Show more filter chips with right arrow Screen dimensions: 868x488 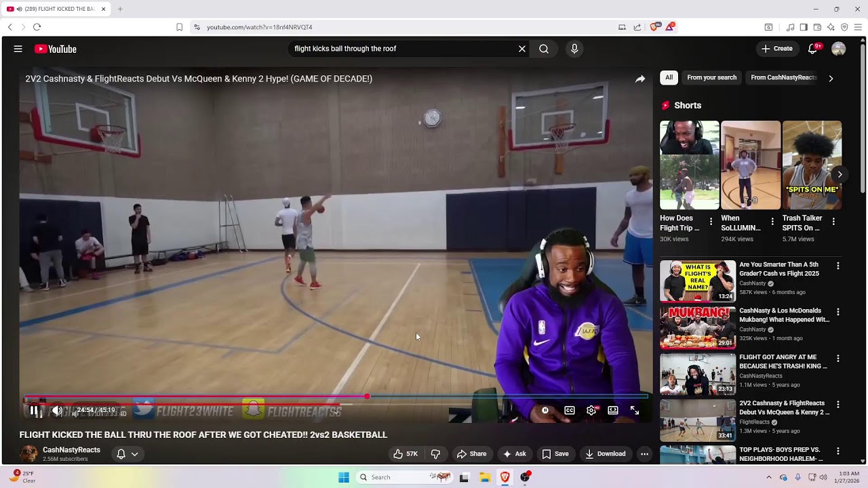click(x=831, y=78)
